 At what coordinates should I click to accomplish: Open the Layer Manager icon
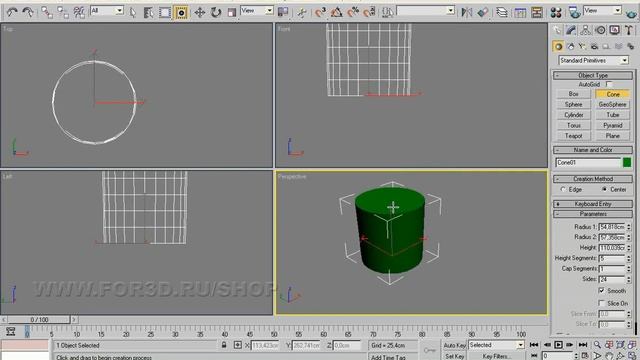click(502, 12)
